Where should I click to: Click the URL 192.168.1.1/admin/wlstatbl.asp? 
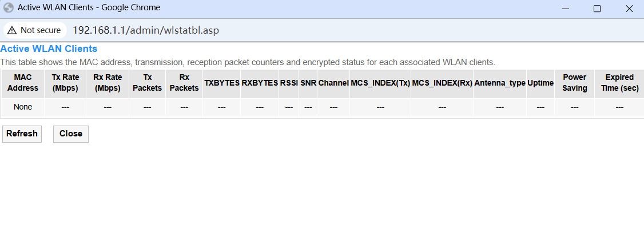coord(146,30)
